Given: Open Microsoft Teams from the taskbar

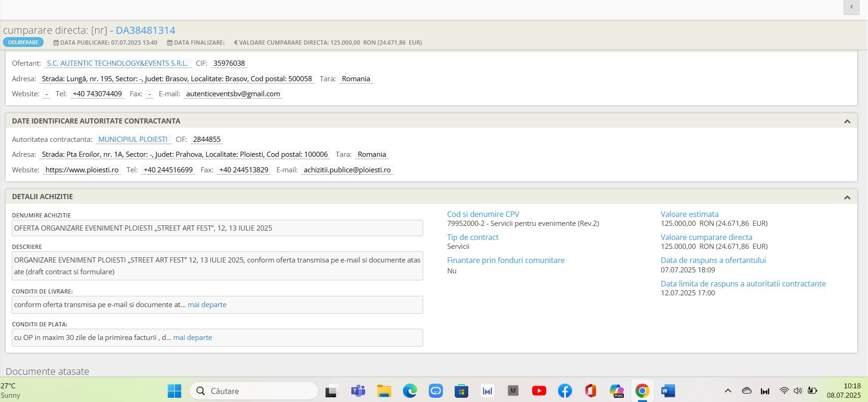Looking at the screenshot, I should 358,391.
